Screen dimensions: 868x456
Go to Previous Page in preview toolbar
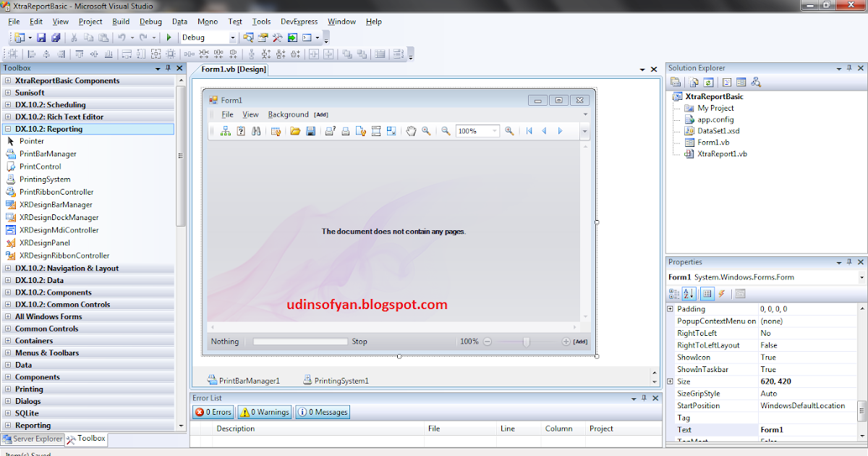tap(544, 131)
